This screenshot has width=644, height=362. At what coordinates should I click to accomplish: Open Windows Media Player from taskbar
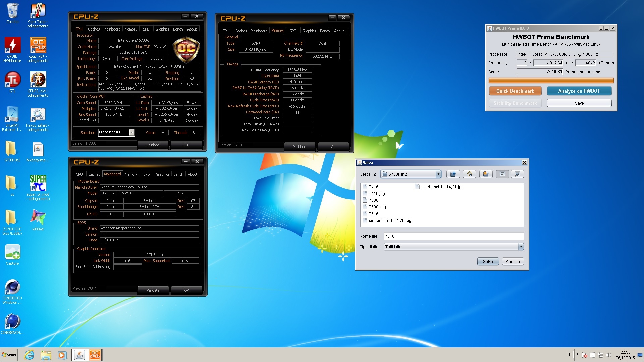62,355
